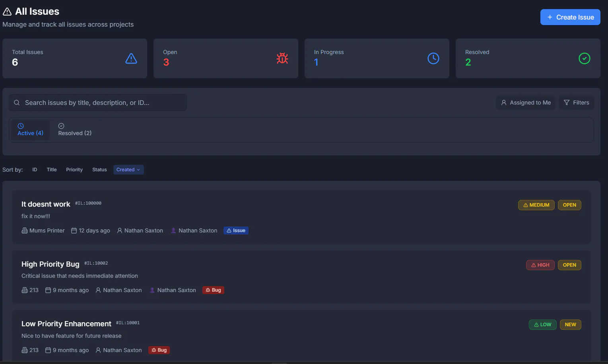
Task: Click the person icon in Assigned to Me
Action: click(x=504, y=103)
